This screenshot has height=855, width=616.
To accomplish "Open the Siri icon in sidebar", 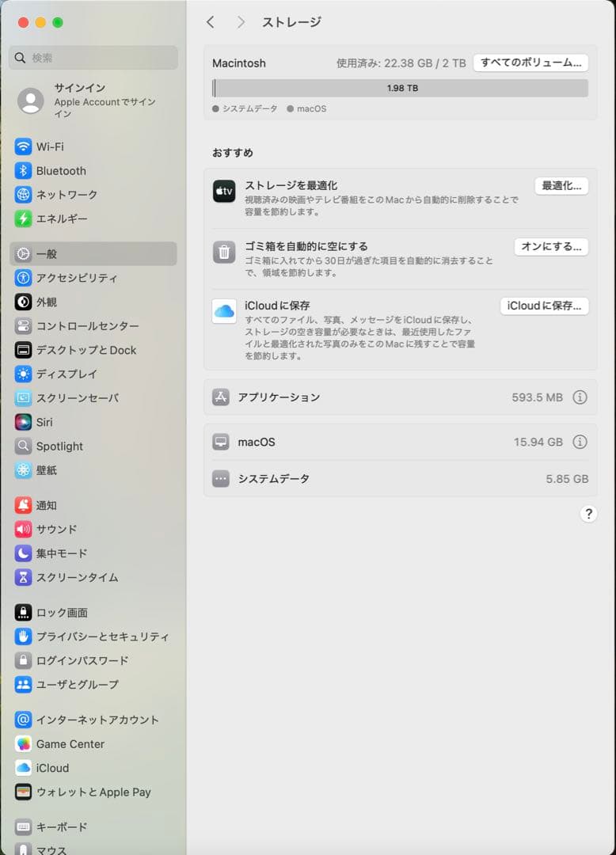I will [23, 422].
